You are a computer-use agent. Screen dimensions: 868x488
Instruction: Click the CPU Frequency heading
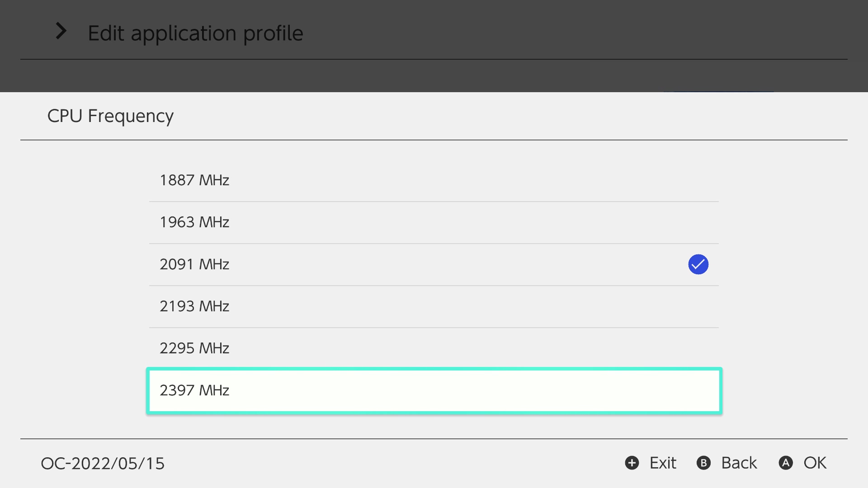[110, 116]
